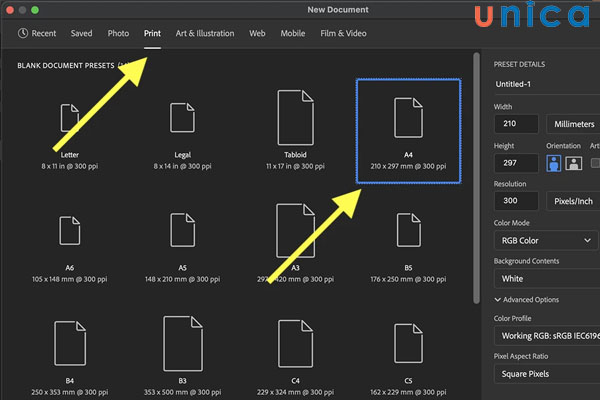600x400 pixels.
Task: Open the Color Mode RGB Color dropdown
Action: [545, 240]
